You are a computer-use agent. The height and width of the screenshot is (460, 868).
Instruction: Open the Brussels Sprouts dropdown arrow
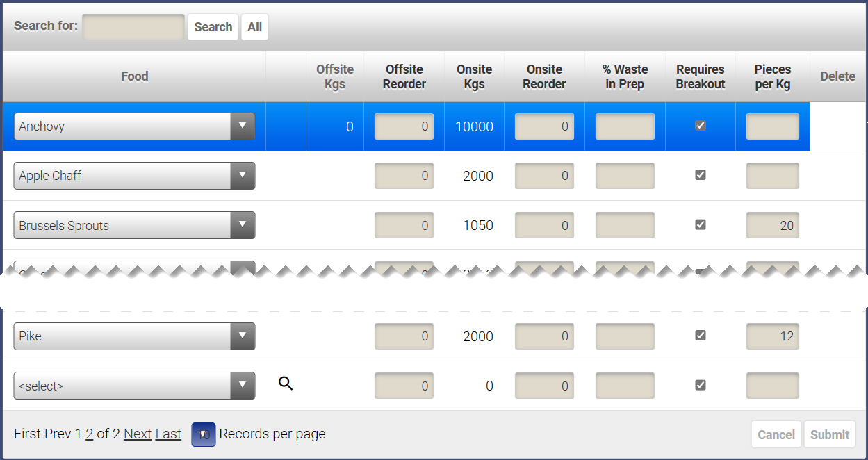click(x=243, y=225)
